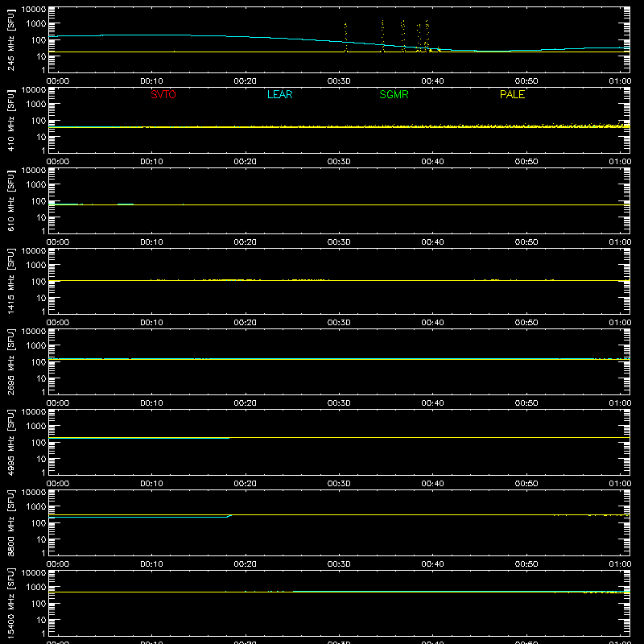644x644 pixels.
Task: Click the 10000 tick value on 4995 MHz axis
Action: [x=34, y=412]
